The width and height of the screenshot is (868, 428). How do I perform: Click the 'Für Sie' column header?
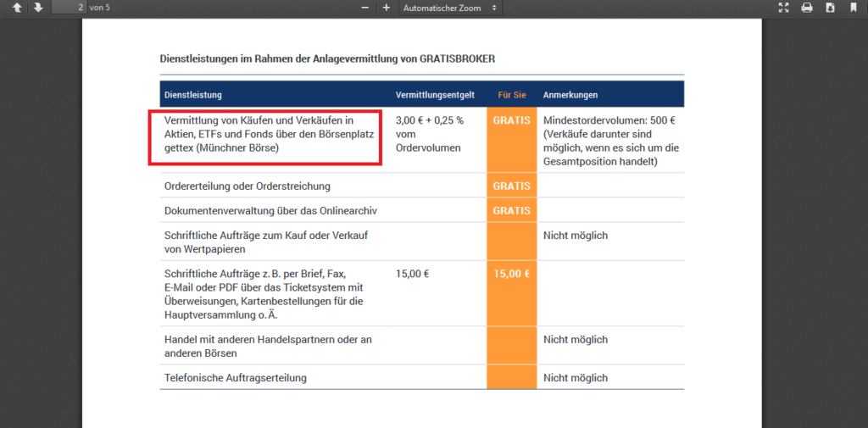[511, 95]
